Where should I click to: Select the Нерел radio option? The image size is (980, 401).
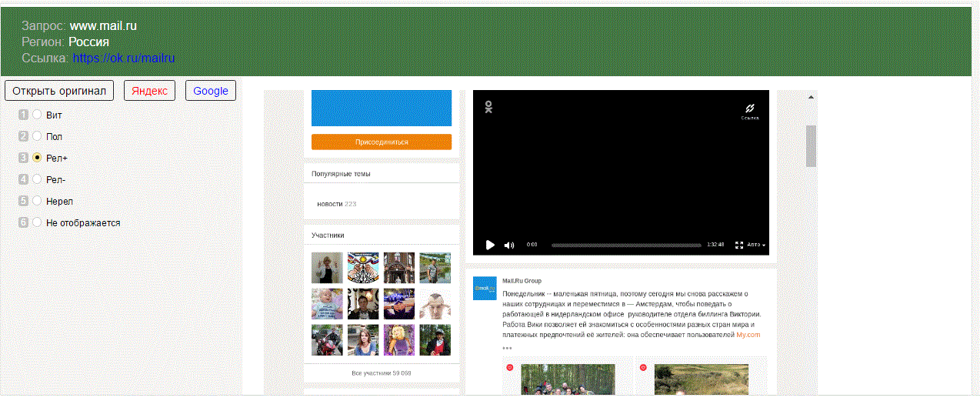37,201
